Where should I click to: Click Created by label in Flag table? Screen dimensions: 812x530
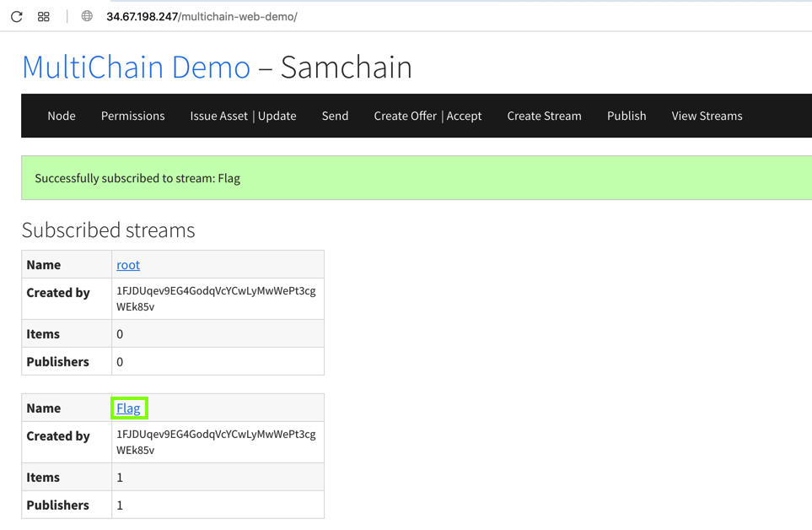pos(58,436)
